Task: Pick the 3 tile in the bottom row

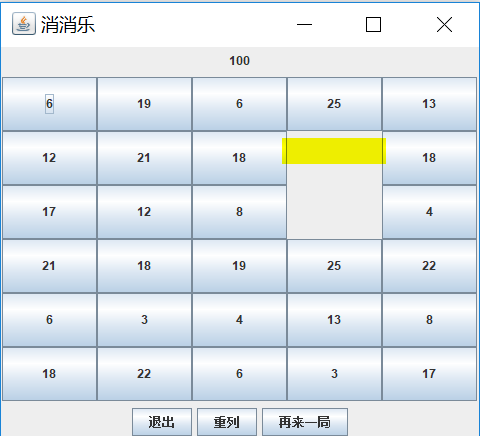Action: [x=334, y=374]
